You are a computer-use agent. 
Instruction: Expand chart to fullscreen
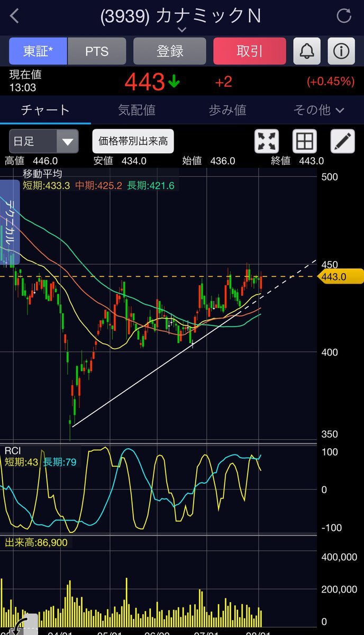(x=267, y=141)
